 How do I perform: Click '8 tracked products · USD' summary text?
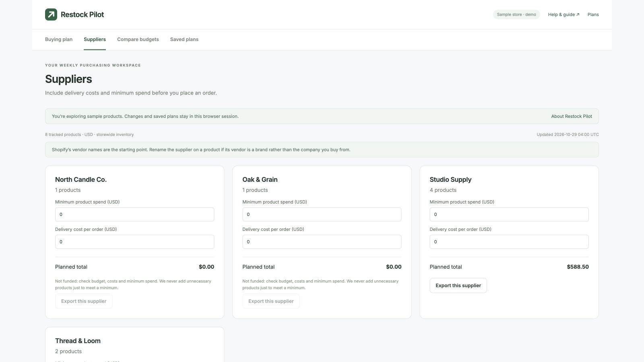pyautogui.click(x=89, y=134)
